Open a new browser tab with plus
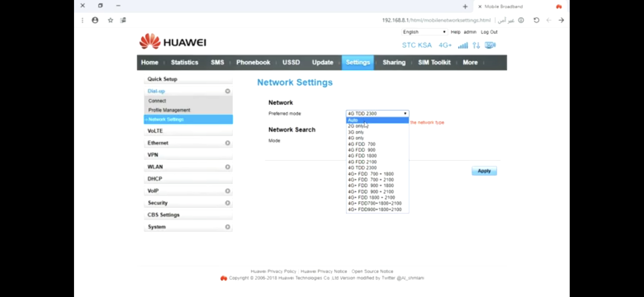 pyautogui.click(x=465, y=7)
